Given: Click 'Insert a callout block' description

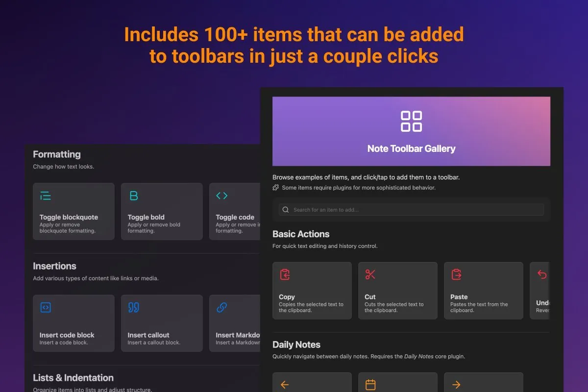Looking at the screenshot, I should (154, 343).
